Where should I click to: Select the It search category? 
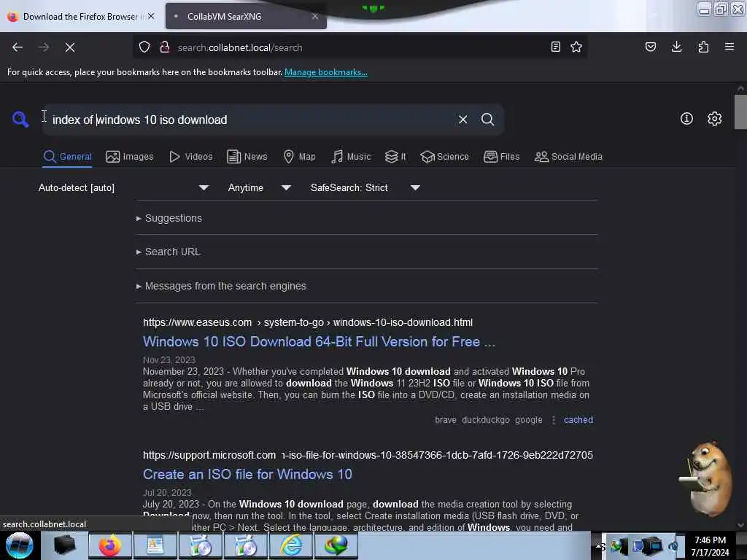[x=395, y=157]
